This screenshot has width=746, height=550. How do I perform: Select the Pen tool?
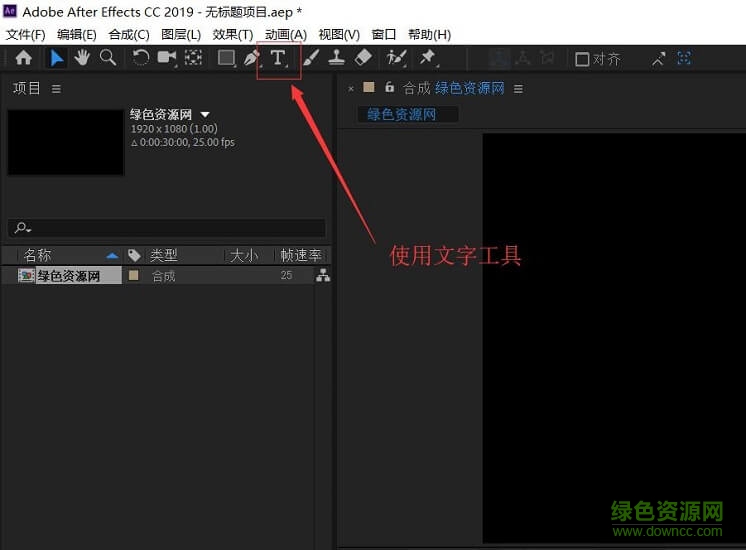click(252, 58)
